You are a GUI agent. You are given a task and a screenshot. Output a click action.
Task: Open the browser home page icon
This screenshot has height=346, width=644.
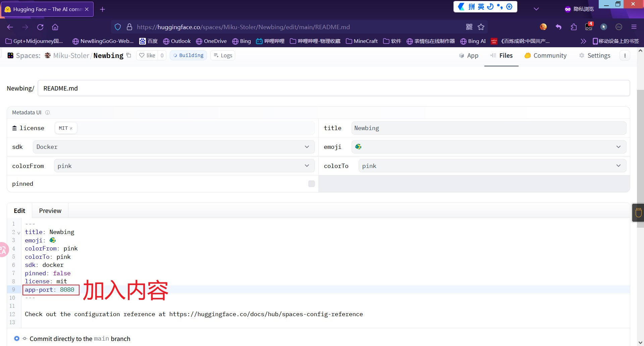tap(55, 27)
